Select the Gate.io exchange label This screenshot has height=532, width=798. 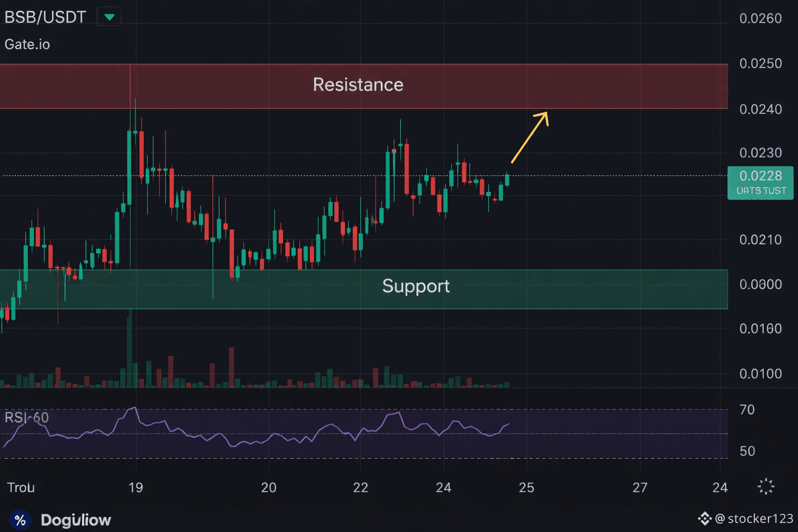click(x=28, y=44)
